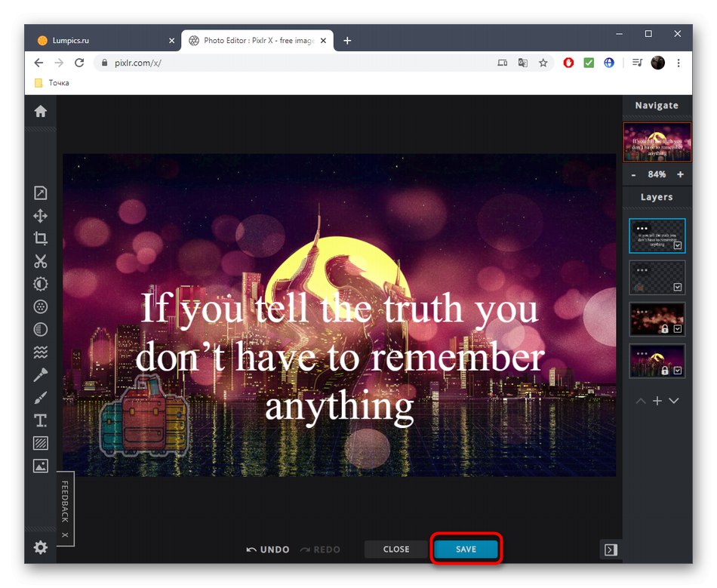The width and height of the screenshot is (717, 588).
Task: Open the Add image tool
Action: [x=40, y=466]
